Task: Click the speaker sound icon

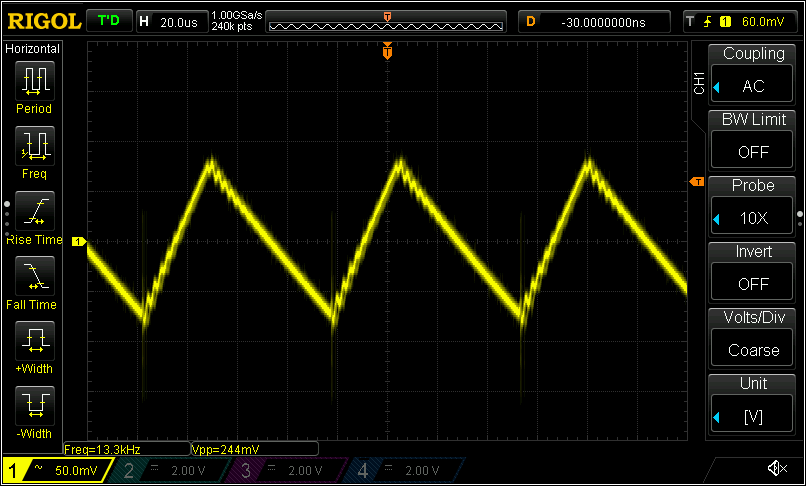Action: [x=776, y=469]
